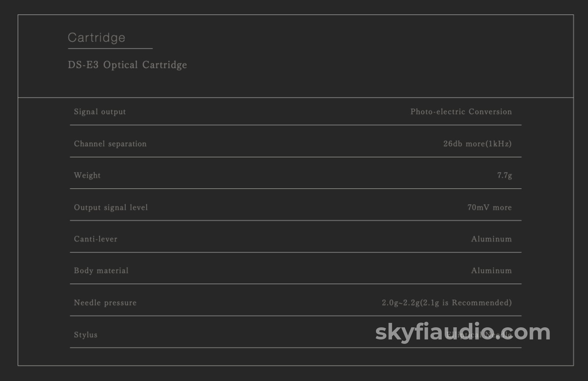Viewport: 588px width, 381px height.
Task: Open the skyfiaudio.com watermark link
Action: click(462, 332)
